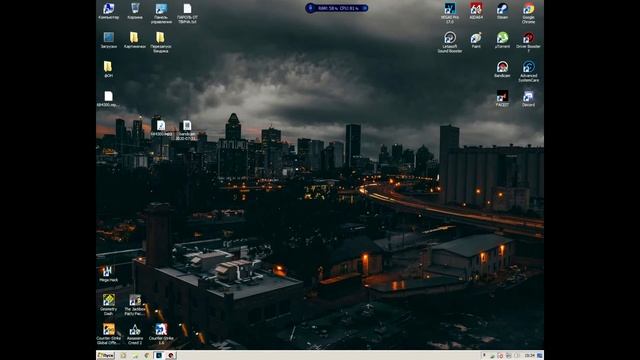640x360 pixels.
Task: Launch Mega Hack shortcut
Action: 108,274
